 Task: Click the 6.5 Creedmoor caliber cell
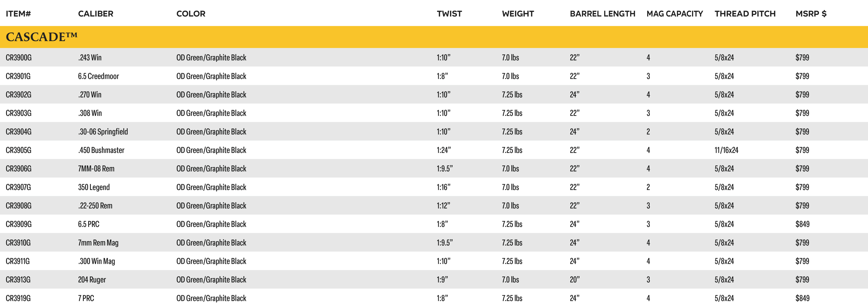point(98,76)
